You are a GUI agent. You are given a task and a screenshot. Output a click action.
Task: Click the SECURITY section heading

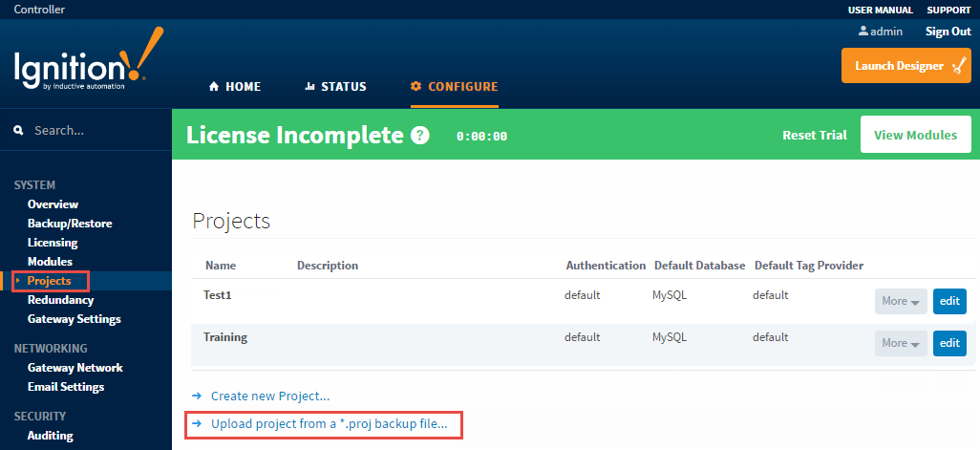click(40, 417)
